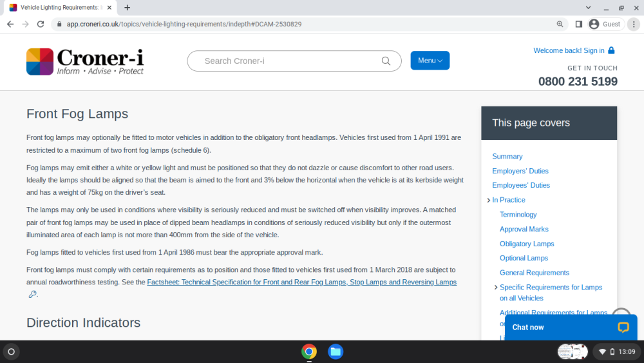
Task: Open the ChromeOS launcher circle
Action: [x=11, y=351]
